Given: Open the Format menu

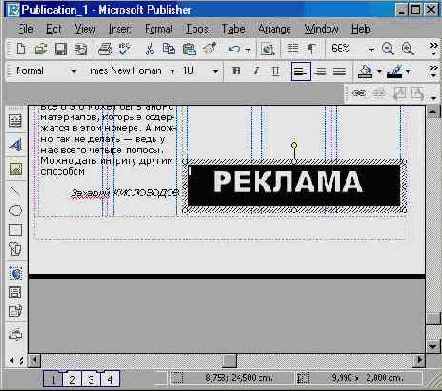Looking at the screenshot, I should tap(159, 29).
